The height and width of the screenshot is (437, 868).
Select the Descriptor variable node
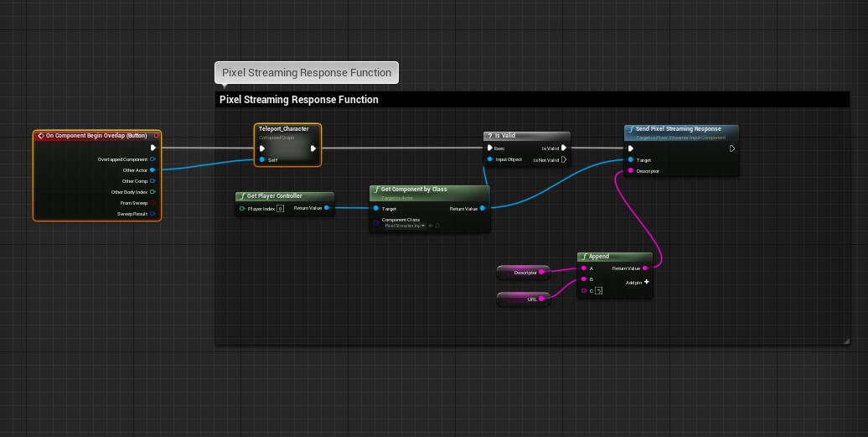point(523,272)
